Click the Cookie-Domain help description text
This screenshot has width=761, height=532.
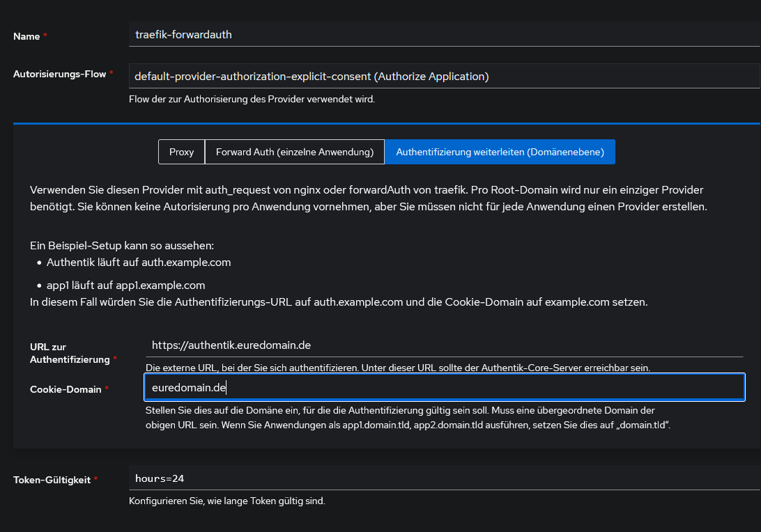point(407,418)
